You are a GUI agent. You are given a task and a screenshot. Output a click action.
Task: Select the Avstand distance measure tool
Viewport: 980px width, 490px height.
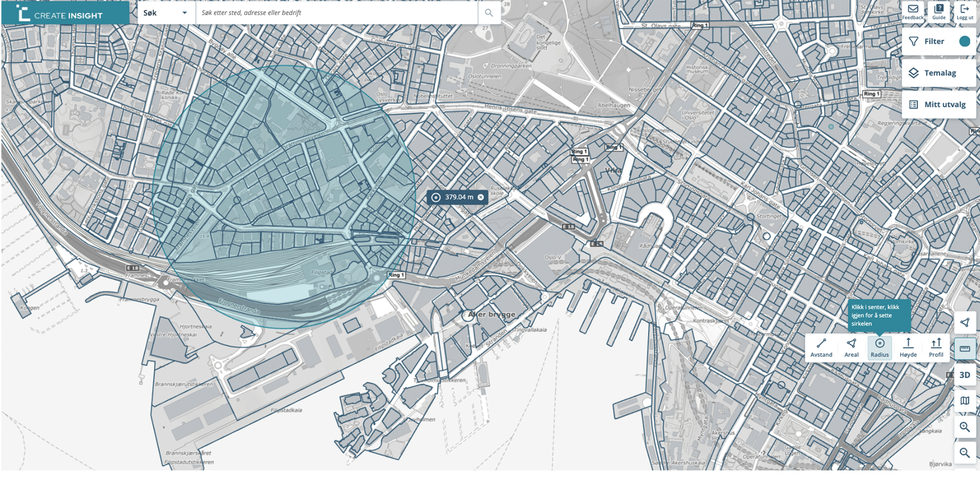click(x=821, y=348)
